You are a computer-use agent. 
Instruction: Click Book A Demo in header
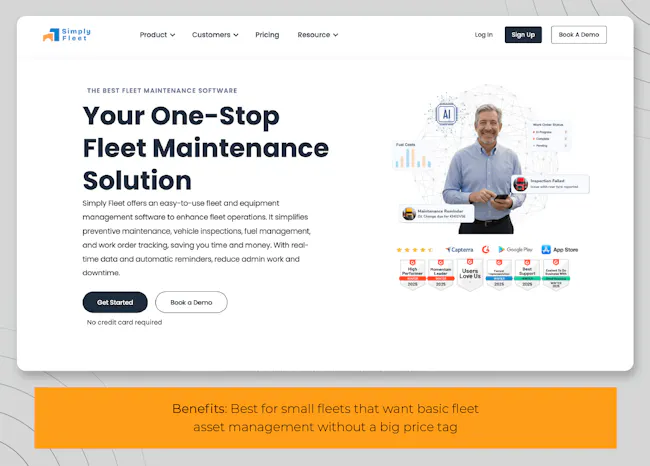[579, 35]
